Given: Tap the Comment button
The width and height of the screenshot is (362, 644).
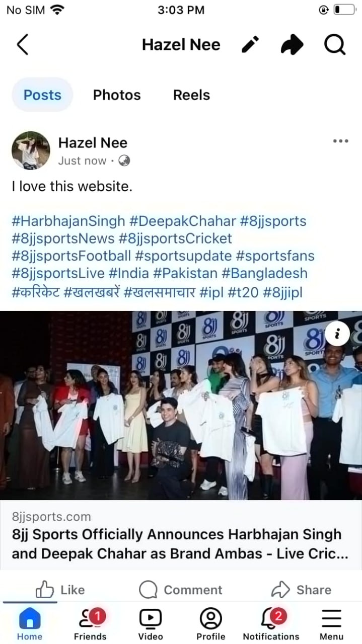Looking at the screenshot, I should coord(180,590).
